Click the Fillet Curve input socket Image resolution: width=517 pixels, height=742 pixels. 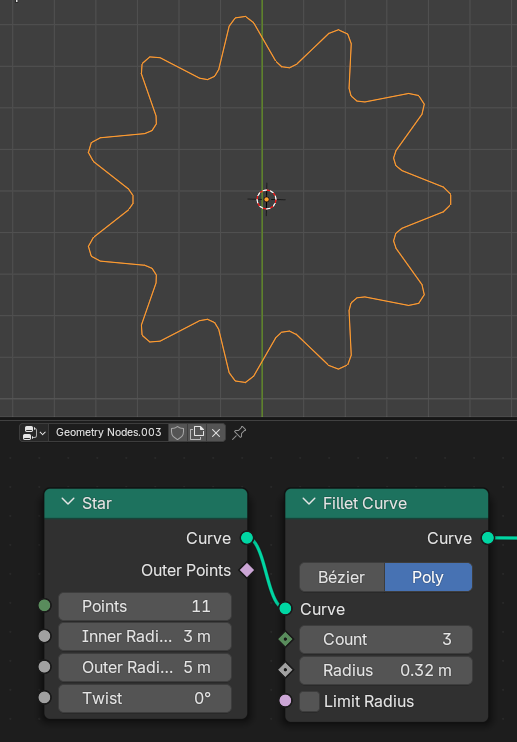285,609
